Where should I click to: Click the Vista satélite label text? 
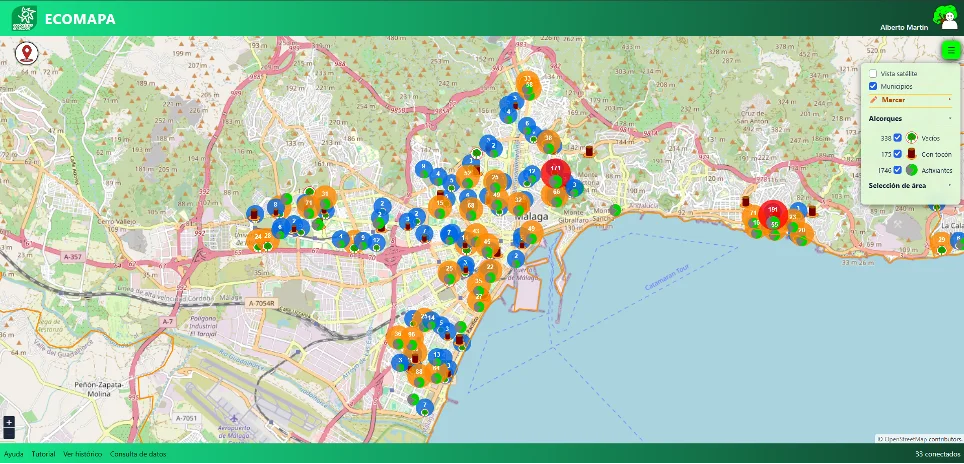point(899,73)
